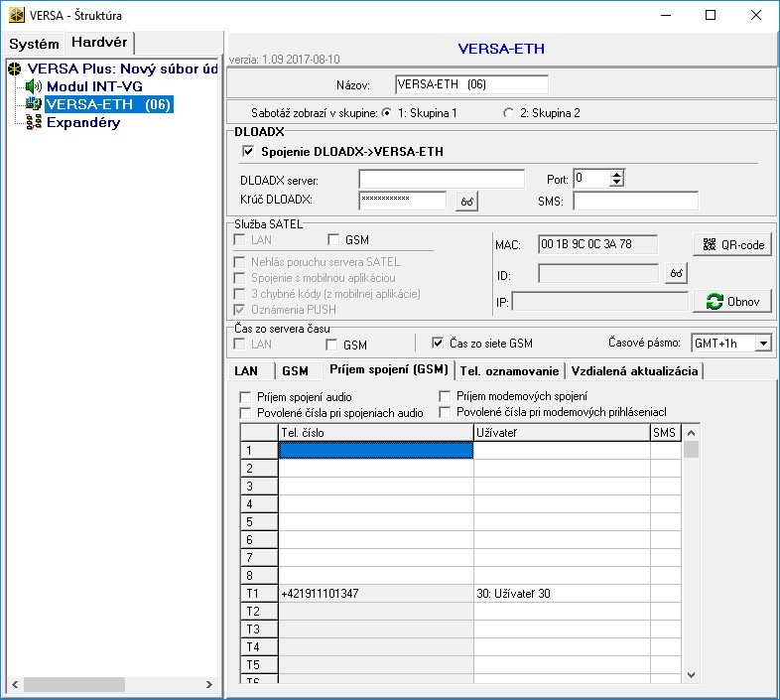Reveal the Kľúč DLOADX key with glasses button
Image resolution: width=780 pixels, height=700 pixels.
pos(466,202)
